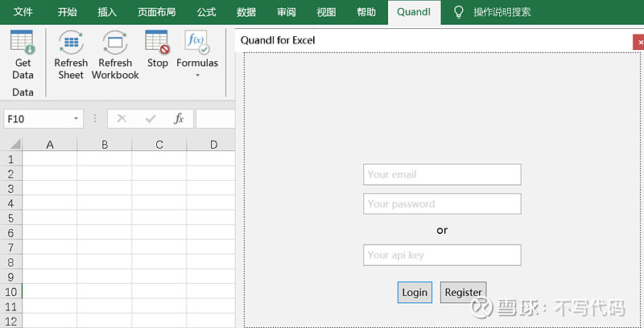644x328 pixels.
Task: Select column C header
Action: 159,145
